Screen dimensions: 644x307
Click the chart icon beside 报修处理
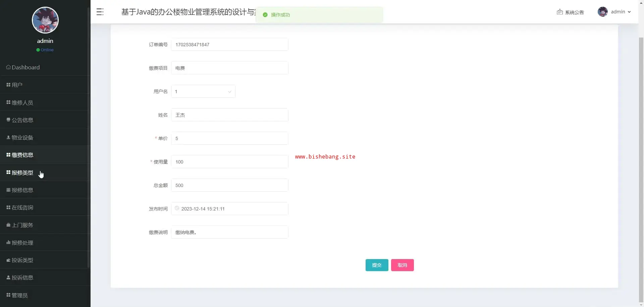click(8, 242)
